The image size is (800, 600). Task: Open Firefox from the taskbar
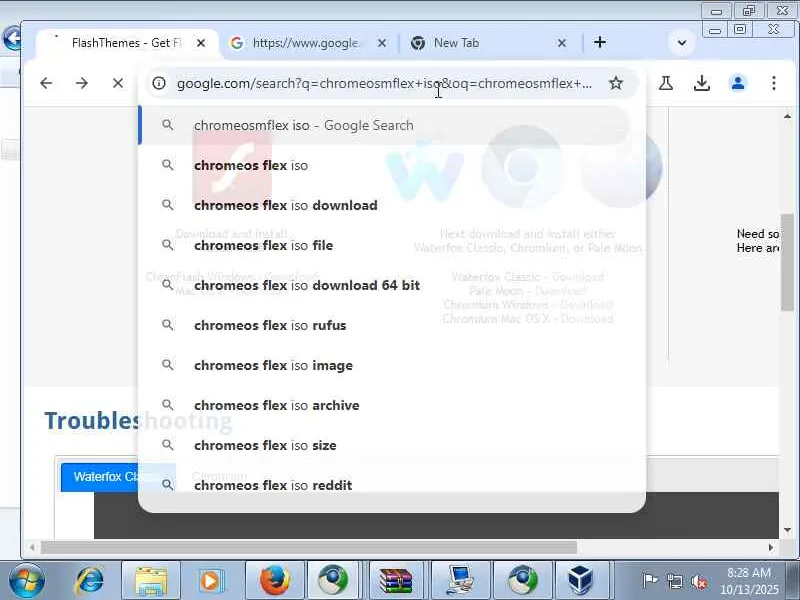(274, 581)
